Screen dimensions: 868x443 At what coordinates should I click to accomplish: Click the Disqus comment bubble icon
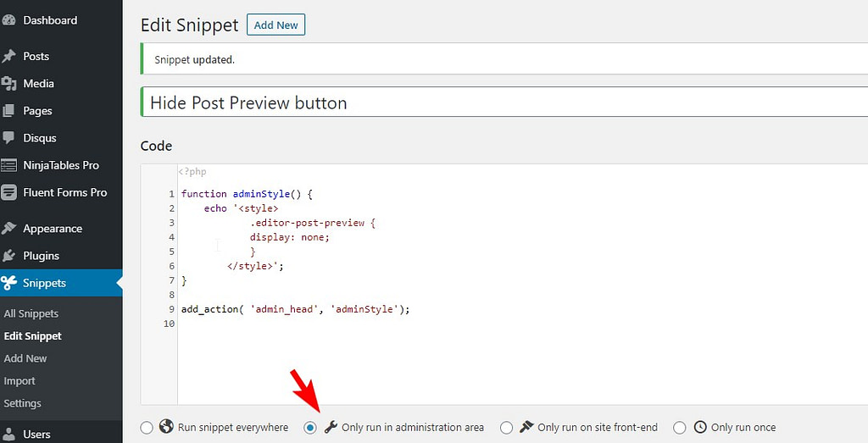[8, 138]
